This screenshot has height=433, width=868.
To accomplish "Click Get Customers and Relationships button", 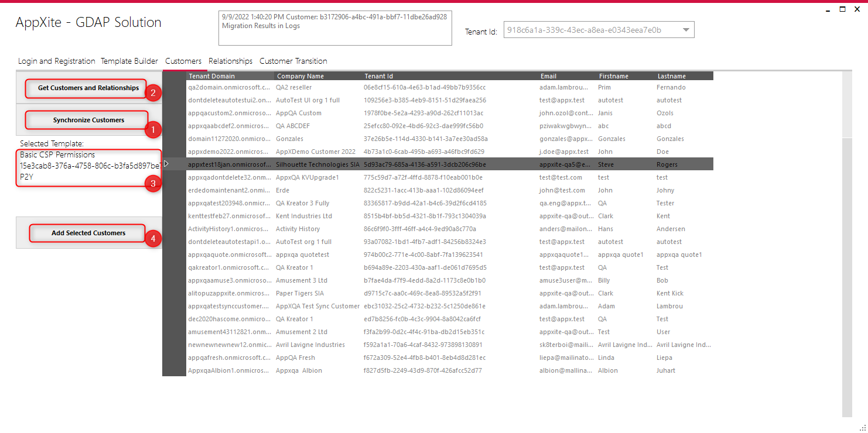I will coord(88,88).
